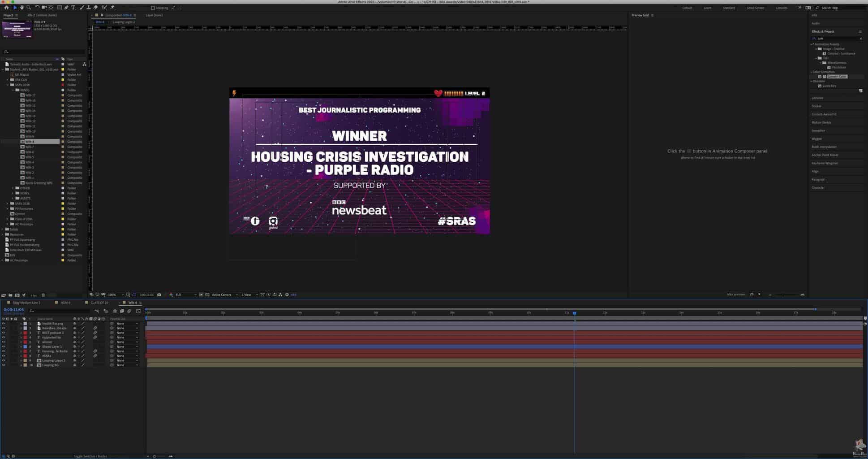
Task: Open Home screen icon
Action: 6,8
